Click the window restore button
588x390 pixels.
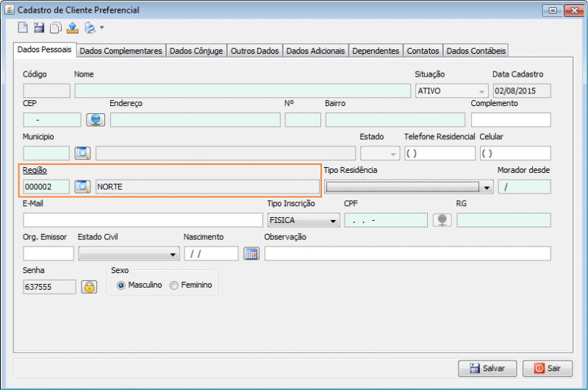click(553, 10)
